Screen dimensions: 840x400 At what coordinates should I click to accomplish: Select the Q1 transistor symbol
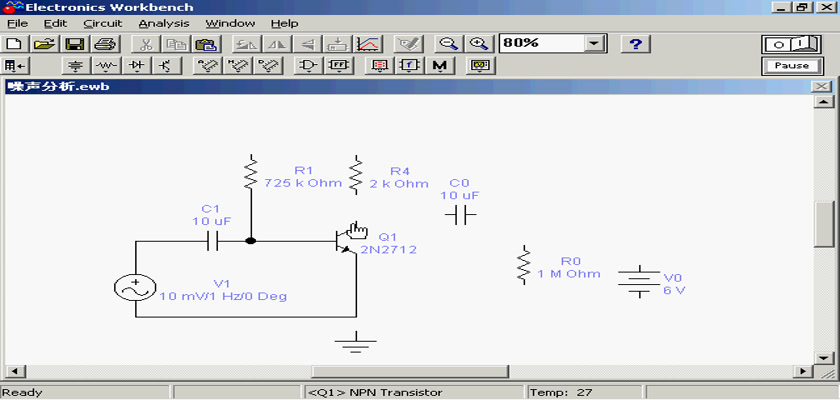pos(344,241)
